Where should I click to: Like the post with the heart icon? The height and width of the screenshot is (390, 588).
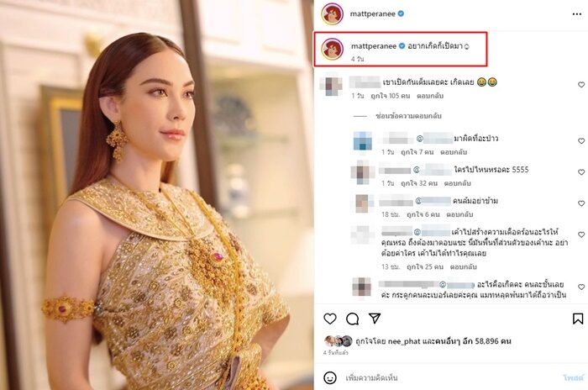pyautogui.click(x=330, y=319)
